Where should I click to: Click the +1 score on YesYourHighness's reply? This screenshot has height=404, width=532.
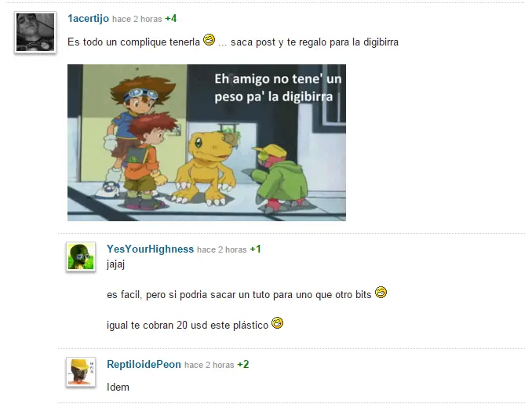coord(255,249)
